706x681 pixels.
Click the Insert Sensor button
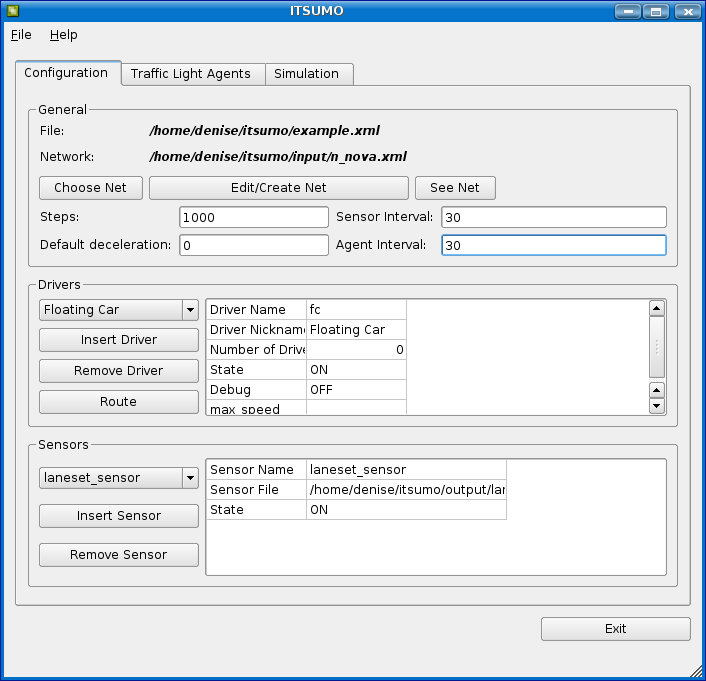coord(118,516)
